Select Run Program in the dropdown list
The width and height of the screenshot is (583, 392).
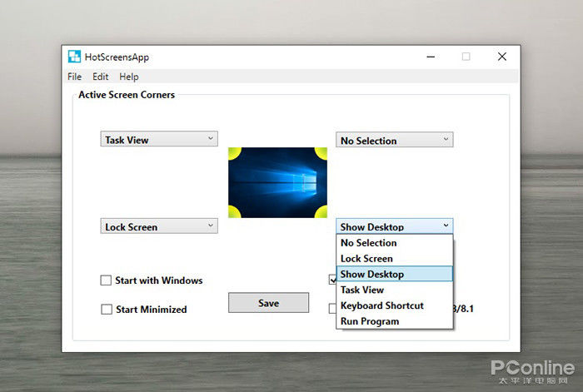click(370, 321)
